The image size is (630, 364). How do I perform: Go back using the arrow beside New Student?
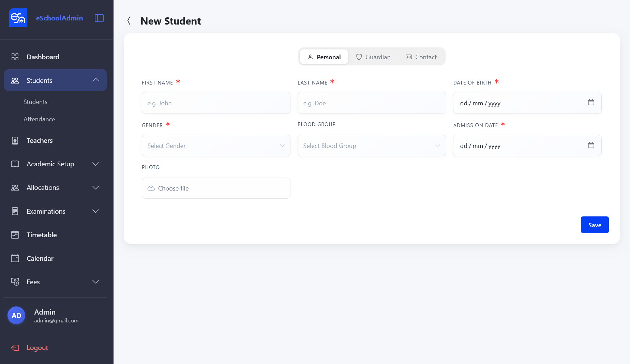(x=129, y=21)
